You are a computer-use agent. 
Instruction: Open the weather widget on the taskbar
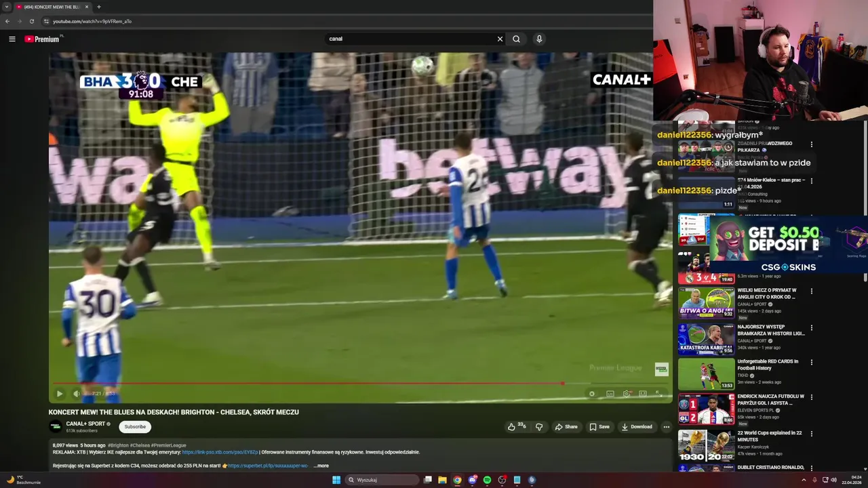click(x=24, y=480)
